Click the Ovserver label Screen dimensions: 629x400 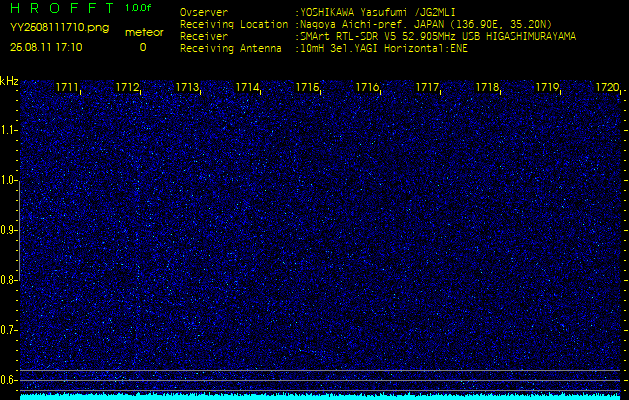204,12
